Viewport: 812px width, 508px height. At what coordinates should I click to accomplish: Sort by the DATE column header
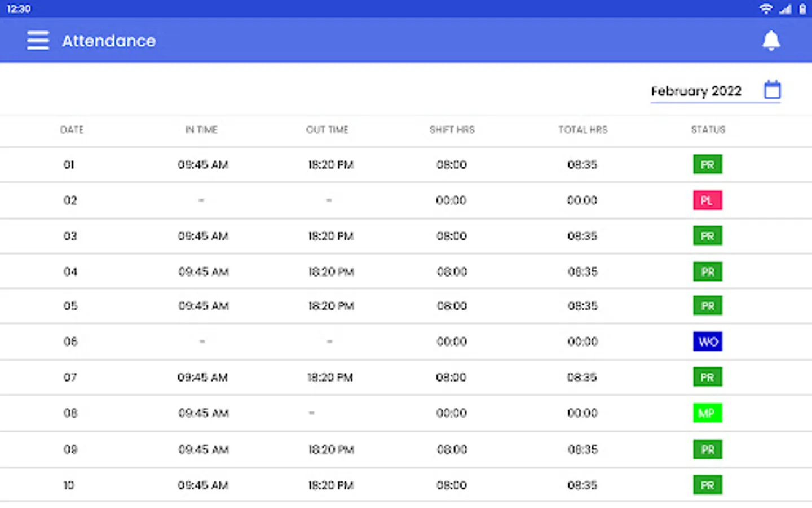(x=72, y=130)
